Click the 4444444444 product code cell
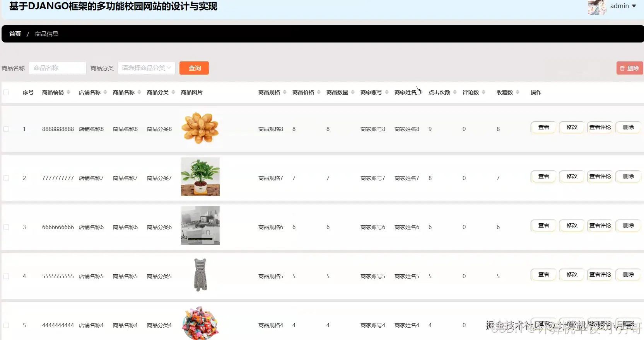The height and width of the screenshot is (340, 644). (58, 325)
